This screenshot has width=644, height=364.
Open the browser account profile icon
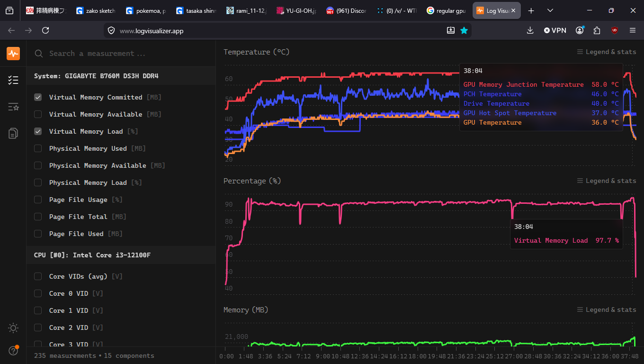pyautogui.click(x=580, y=30)
